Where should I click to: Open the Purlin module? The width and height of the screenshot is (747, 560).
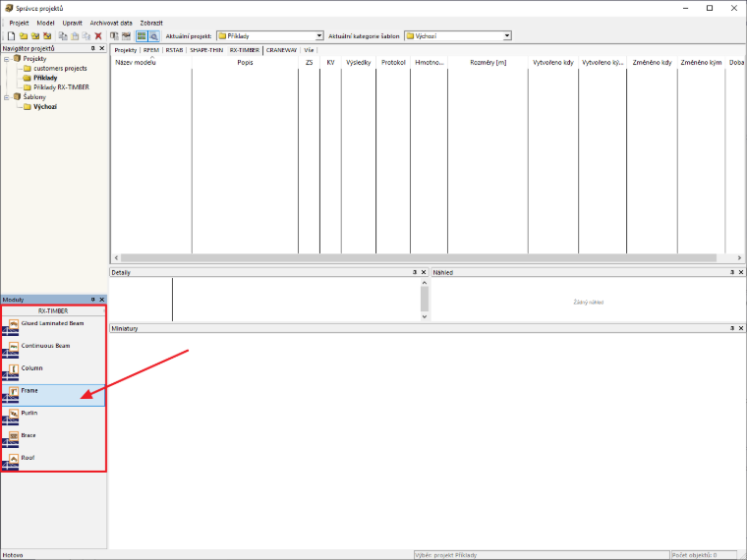pyautogui.click(x=53, y=417)
